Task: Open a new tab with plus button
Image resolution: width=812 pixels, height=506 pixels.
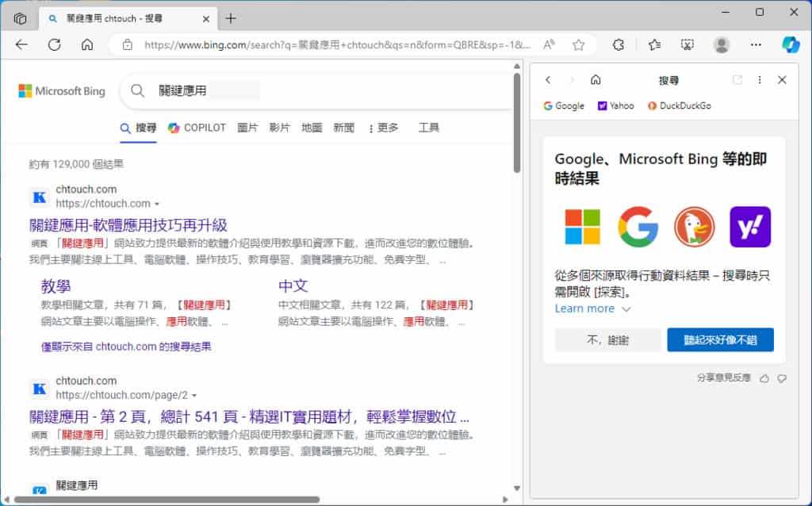Action: [231, 19]
